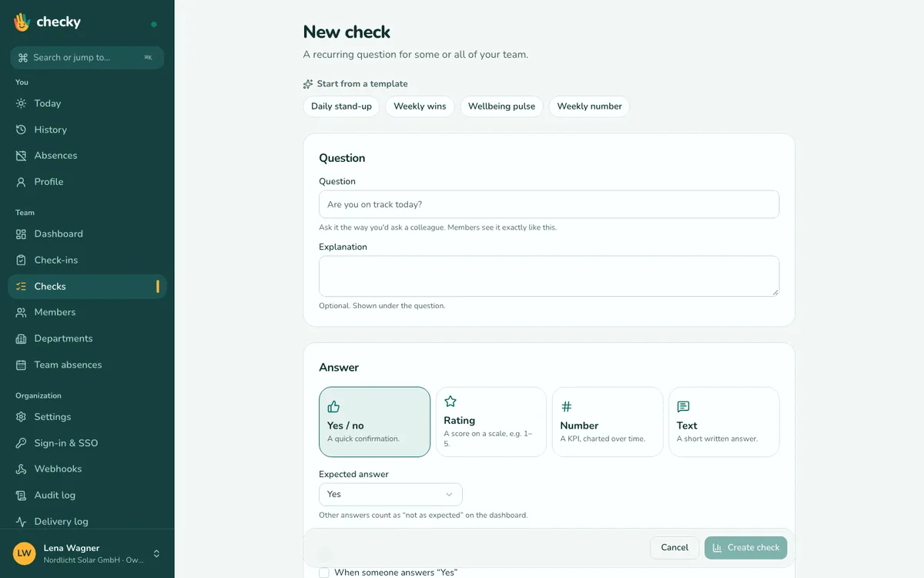Click the Create check button
Screen dimensions: 924x578
pyautogui.click(x=745, y=547)
